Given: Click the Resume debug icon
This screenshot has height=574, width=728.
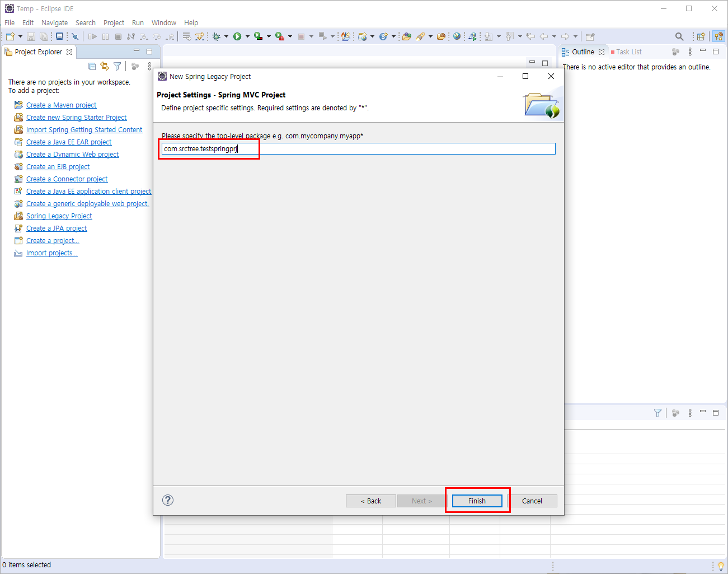Looking at the screenshot, I should click(x=92, y=36).
